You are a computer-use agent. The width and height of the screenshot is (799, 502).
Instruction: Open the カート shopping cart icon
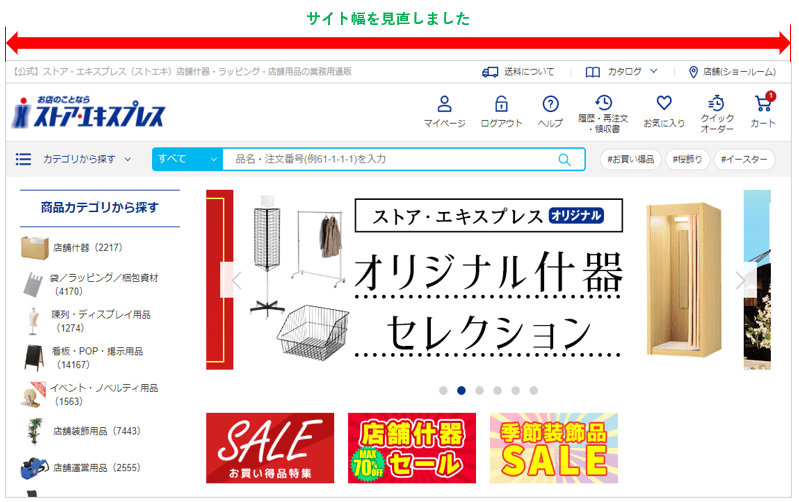(x=763, y=103)
